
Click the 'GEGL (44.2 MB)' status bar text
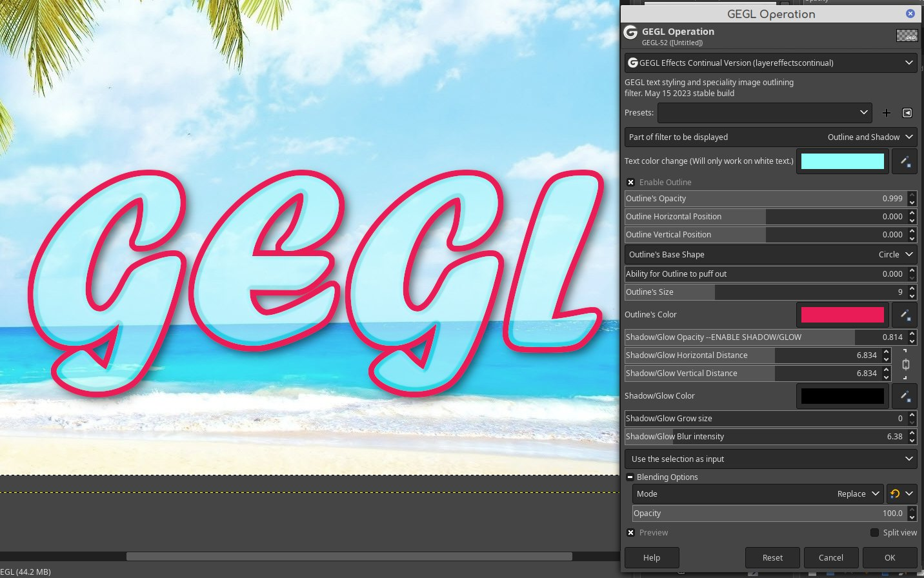[26, 572]
